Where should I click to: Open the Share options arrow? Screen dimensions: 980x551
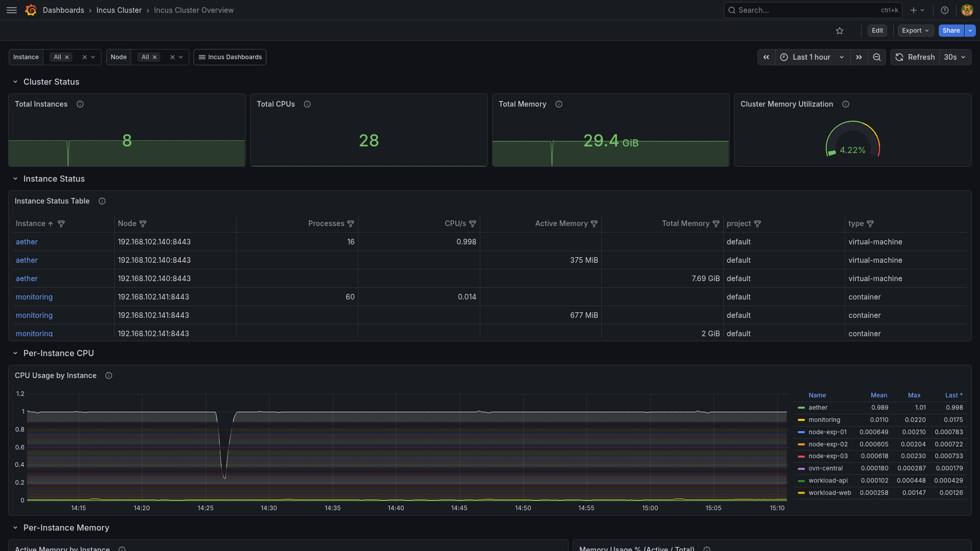[x=970, y=31]
